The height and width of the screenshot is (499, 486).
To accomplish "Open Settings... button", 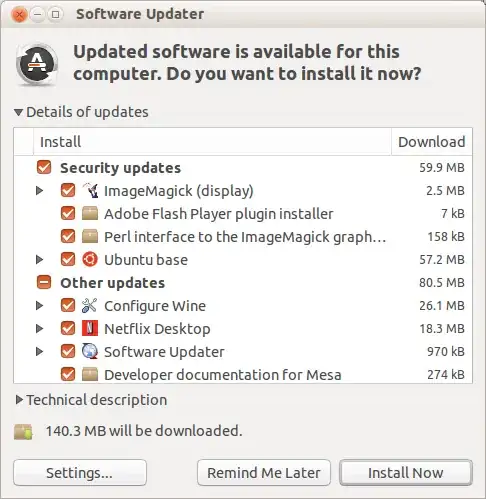I will tap(80, 473).
